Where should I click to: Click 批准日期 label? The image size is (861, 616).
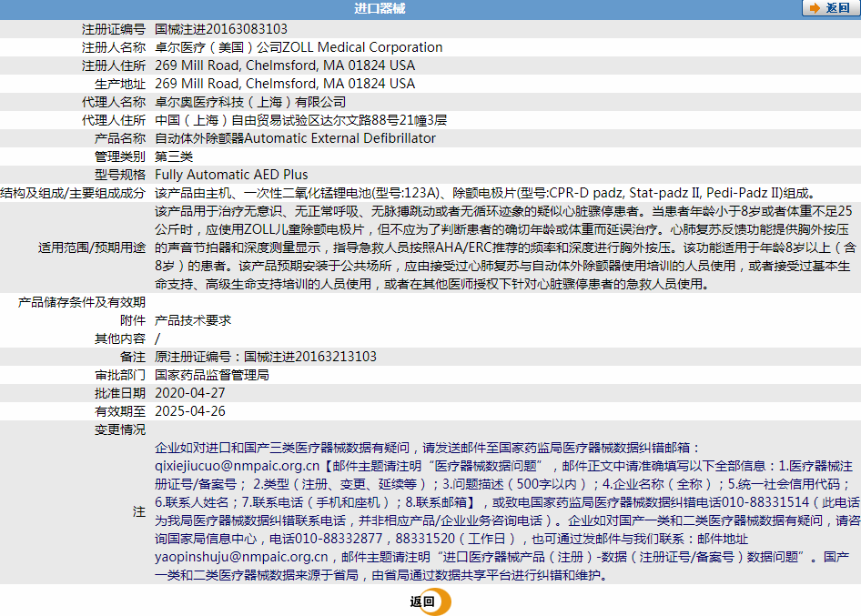point(120,392)
